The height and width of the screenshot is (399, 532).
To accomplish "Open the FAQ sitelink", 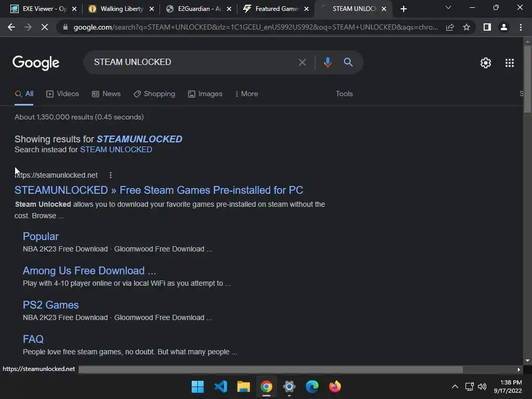I will pos(33,339).
